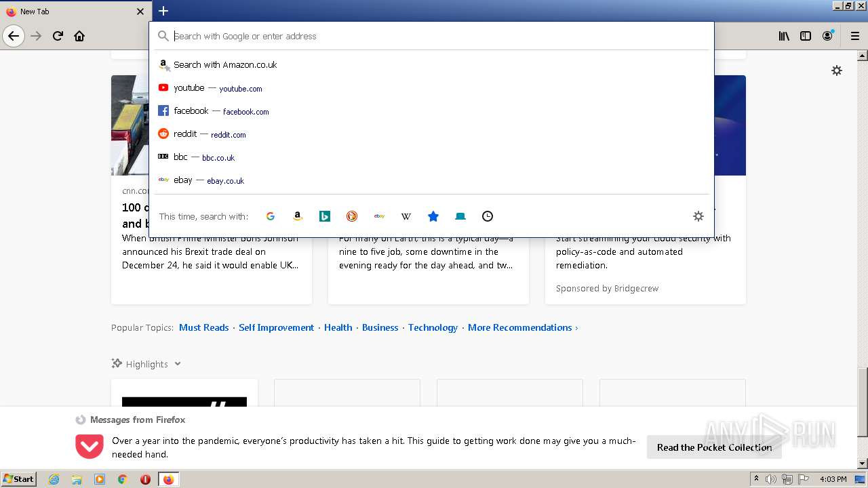Search bookmarks with star icon
The height and width of the screenshot is (488, 868).
tap(433, 216)
